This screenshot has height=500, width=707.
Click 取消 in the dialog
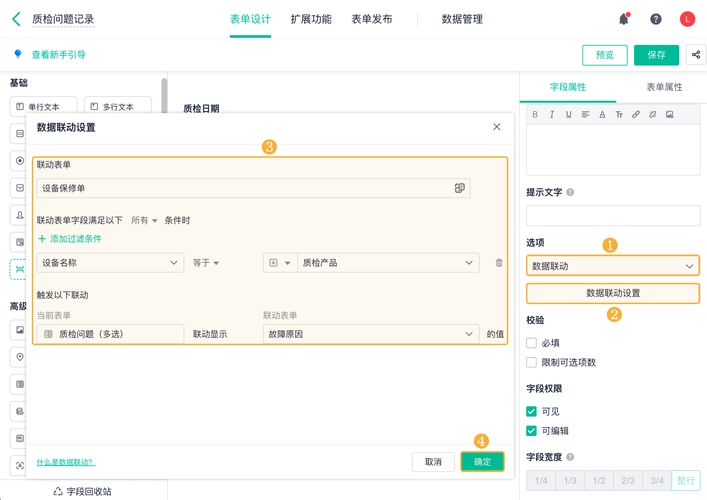(433, 462)
